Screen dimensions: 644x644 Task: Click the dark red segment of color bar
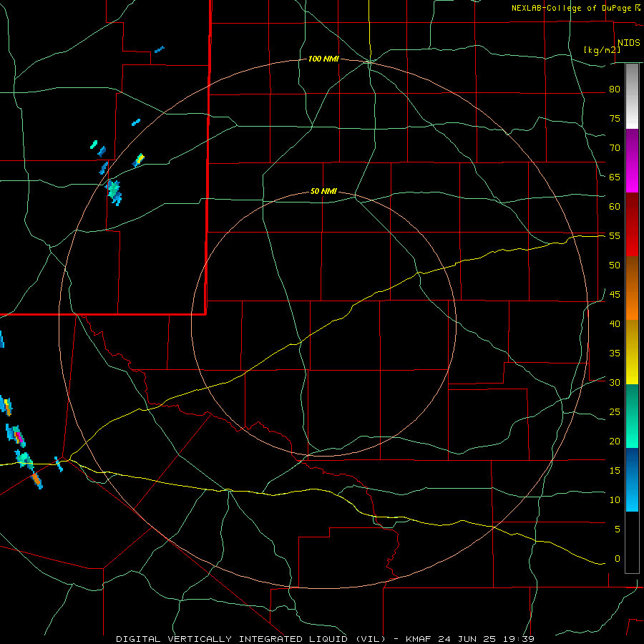[x=632, y=225]
